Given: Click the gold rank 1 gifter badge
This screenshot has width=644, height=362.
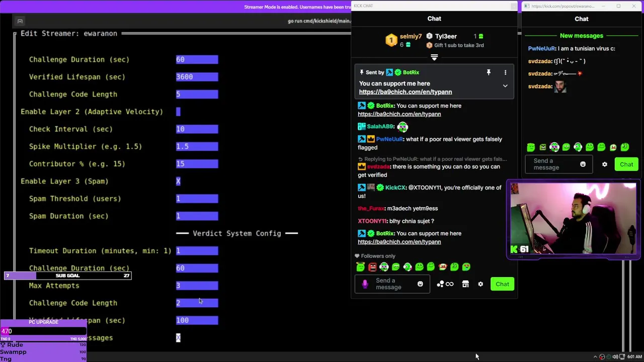Looking at the screenshot, I should coord(391,40).
